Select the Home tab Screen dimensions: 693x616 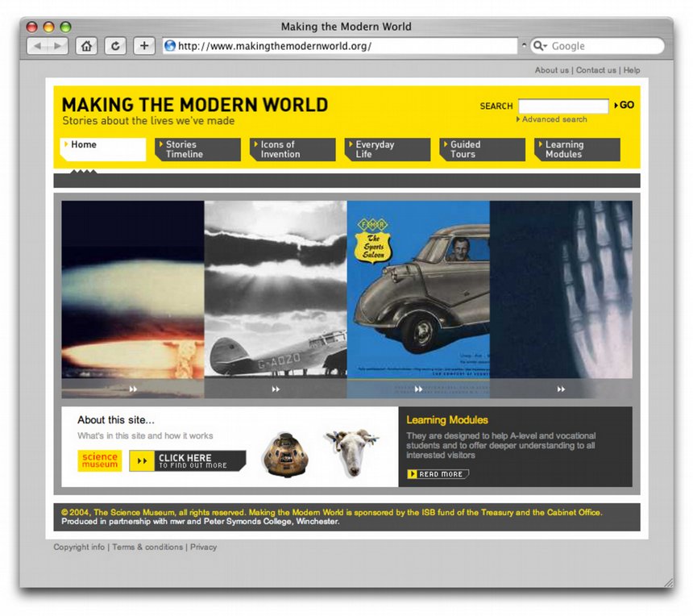click(103, 149)
